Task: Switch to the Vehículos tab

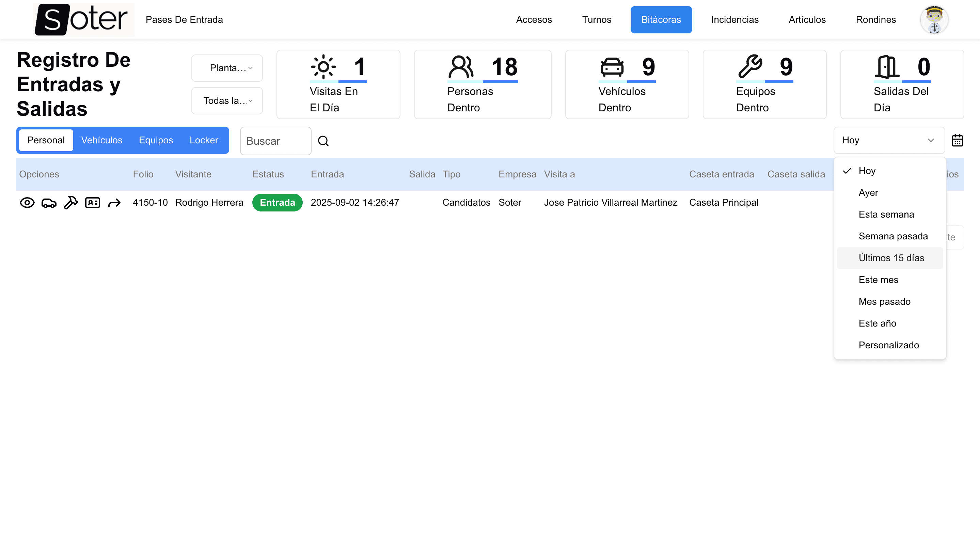Action: (101, 140)
